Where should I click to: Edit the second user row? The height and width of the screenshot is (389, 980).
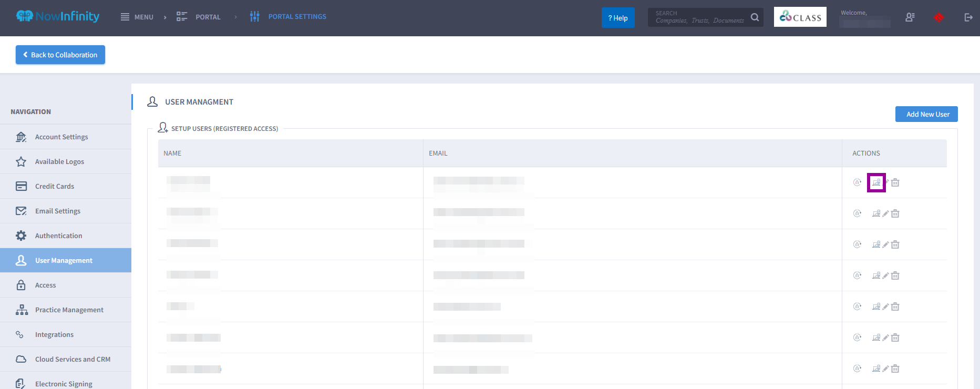[885, 213]
